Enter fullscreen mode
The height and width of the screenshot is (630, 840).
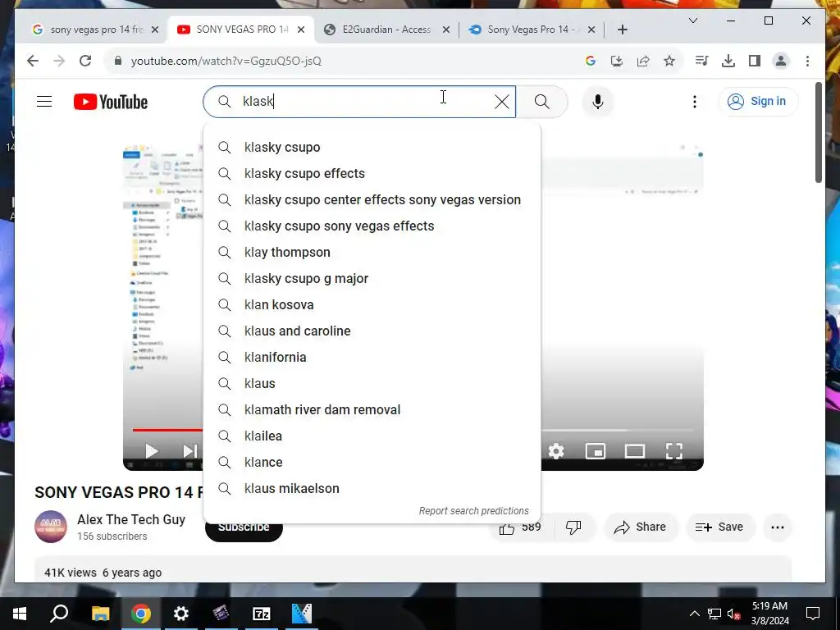[674, 451]
